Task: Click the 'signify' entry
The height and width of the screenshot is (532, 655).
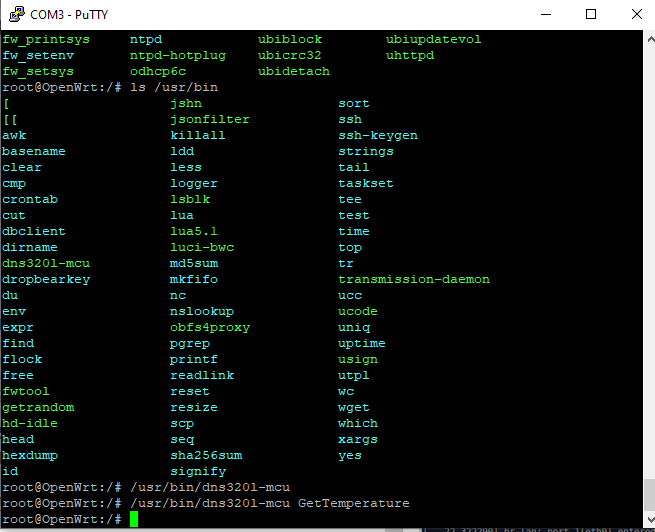Action: (198, 471)
